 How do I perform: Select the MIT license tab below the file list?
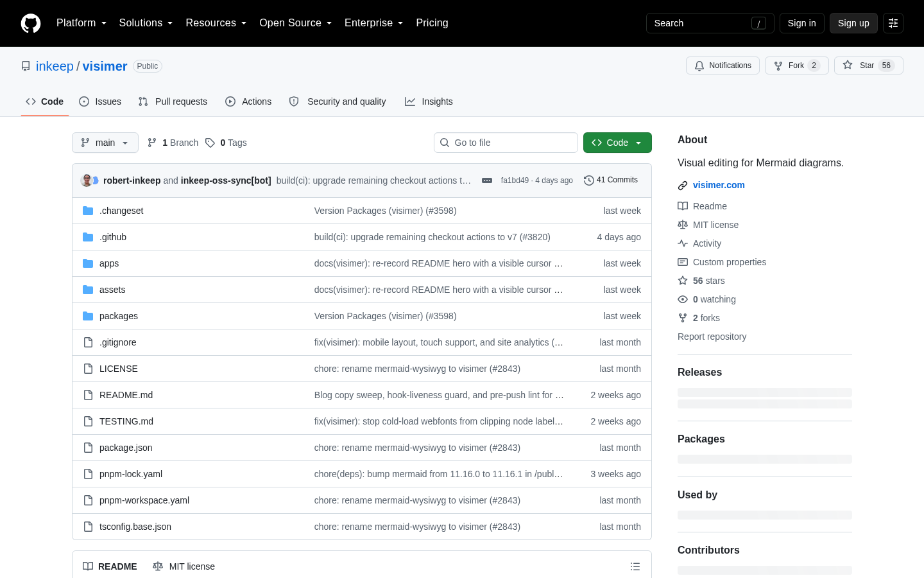tap(184, 566)
